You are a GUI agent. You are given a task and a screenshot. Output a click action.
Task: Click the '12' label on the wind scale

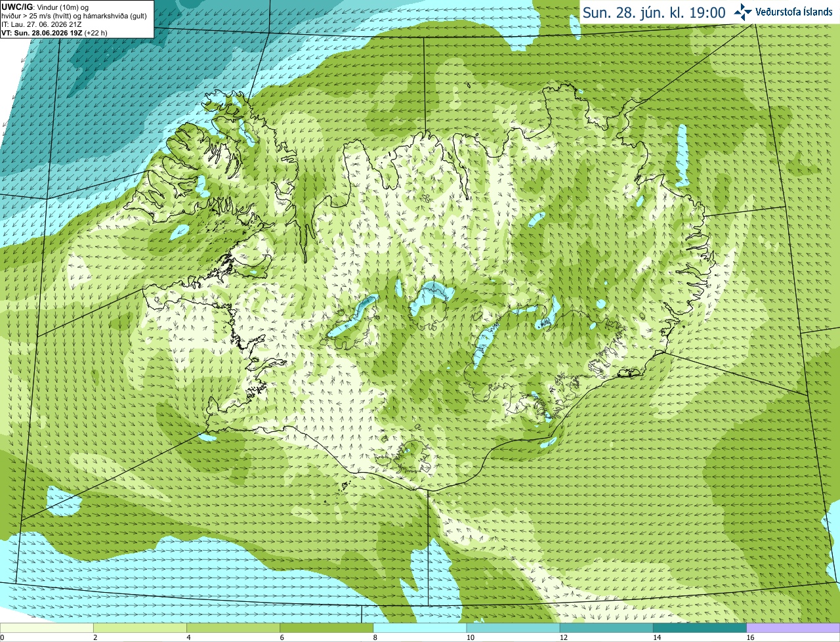pos(563,637)
